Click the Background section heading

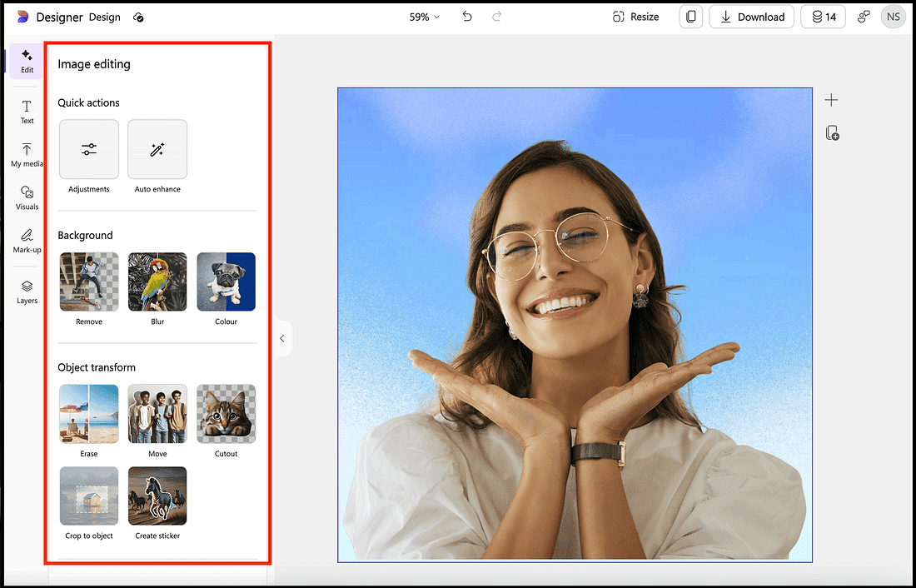pos(85,235)
